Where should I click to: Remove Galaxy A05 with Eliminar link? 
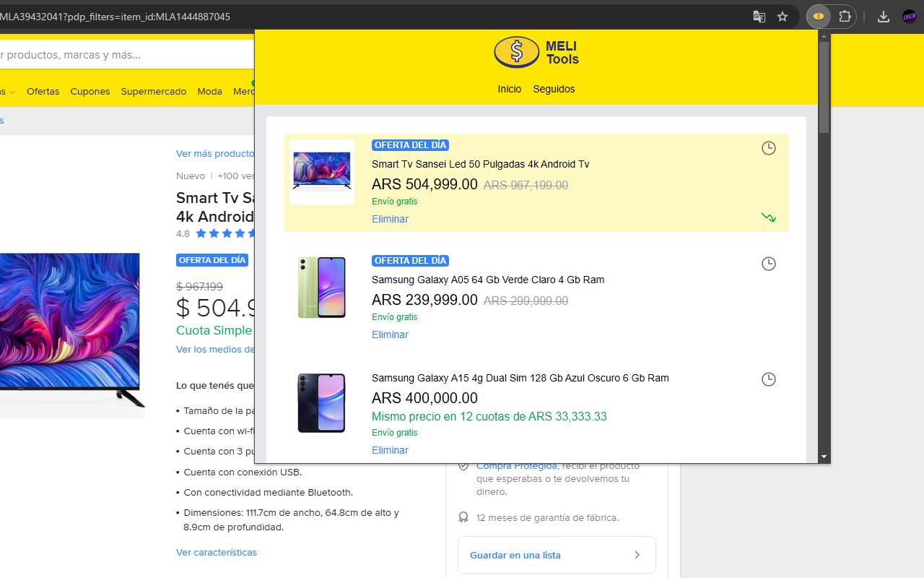pos(390,335)
